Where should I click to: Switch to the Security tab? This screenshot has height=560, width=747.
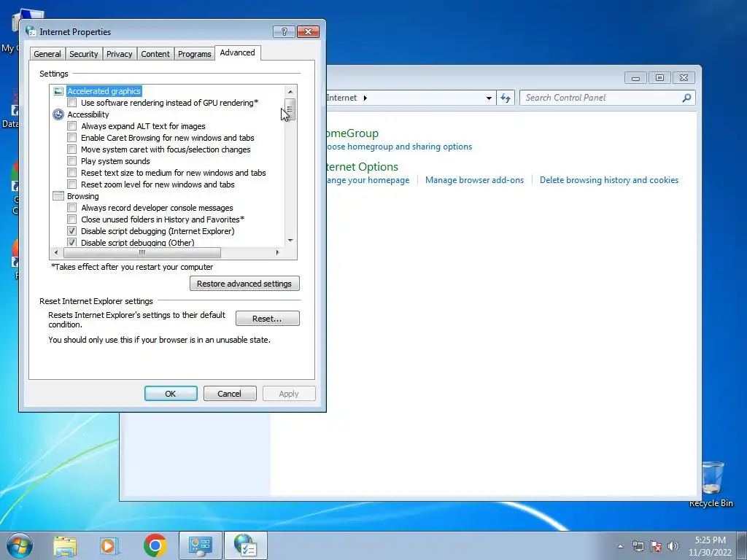tap(83, 54)
